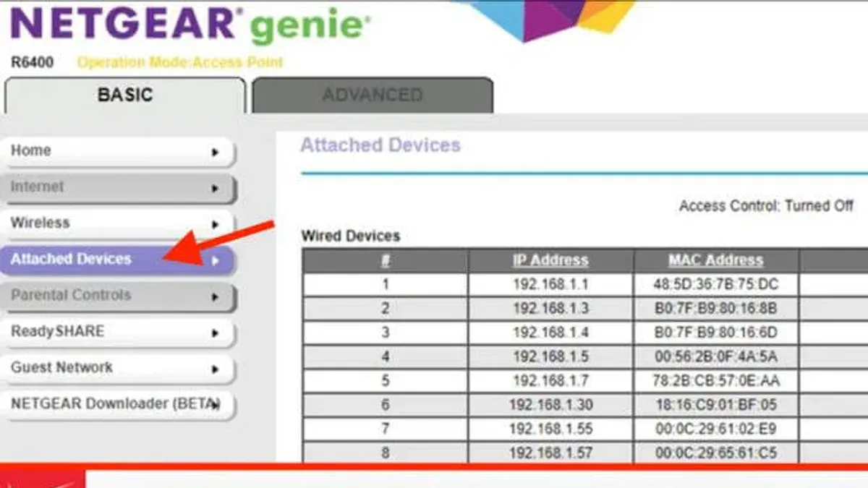Switch to the ADVANCED tab
This screenshot has width=868, height=488.
click(x=373, y=95)
